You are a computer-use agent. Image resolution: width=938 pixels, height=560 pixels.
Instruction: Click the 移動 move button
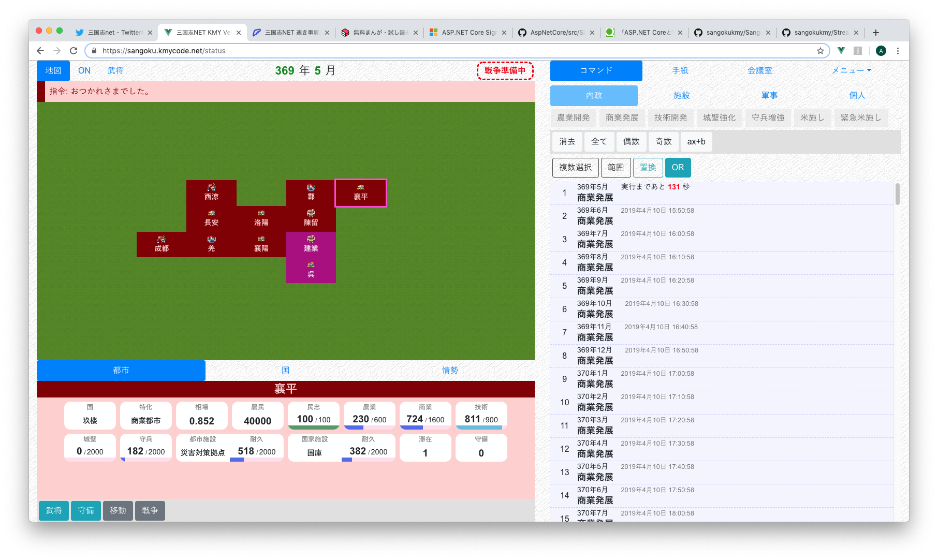point(118,511)
